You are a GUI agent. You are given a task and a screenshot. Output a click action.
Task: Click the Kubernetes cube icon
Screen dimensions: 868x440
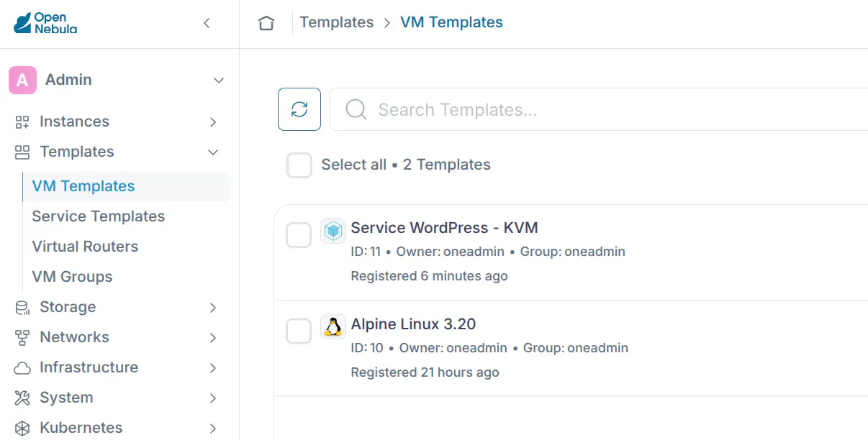pyautogui.click(x=22, y=428)
